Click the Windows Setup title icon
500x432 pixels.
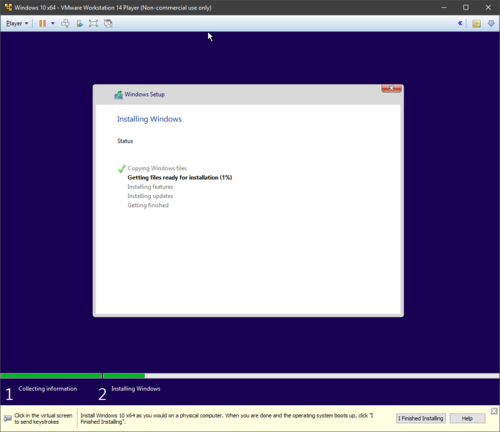119,95
